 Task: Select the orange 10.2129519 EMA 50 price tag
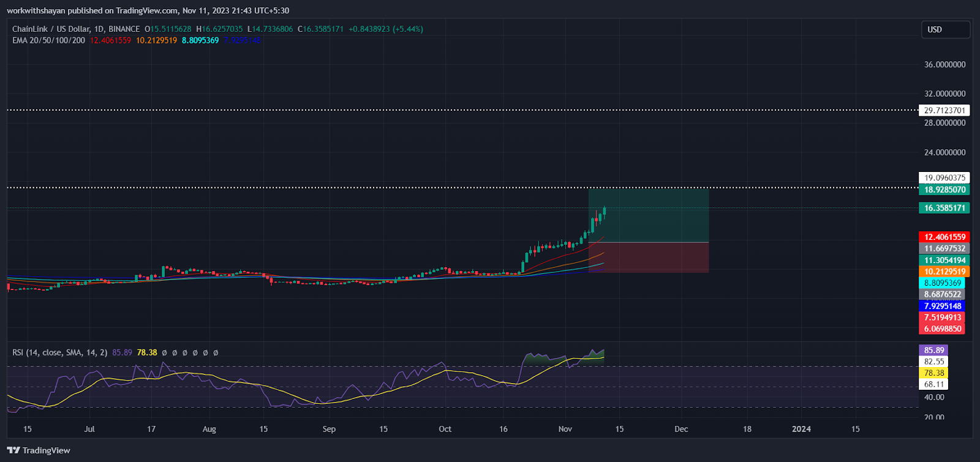tap(944, 272)
